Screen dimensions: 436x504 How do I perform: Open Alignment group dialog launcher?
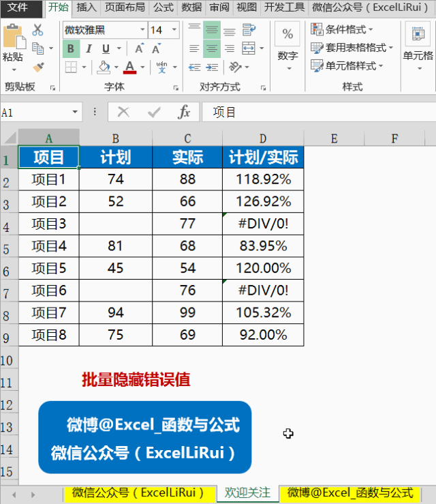click(x=263, y=88)
